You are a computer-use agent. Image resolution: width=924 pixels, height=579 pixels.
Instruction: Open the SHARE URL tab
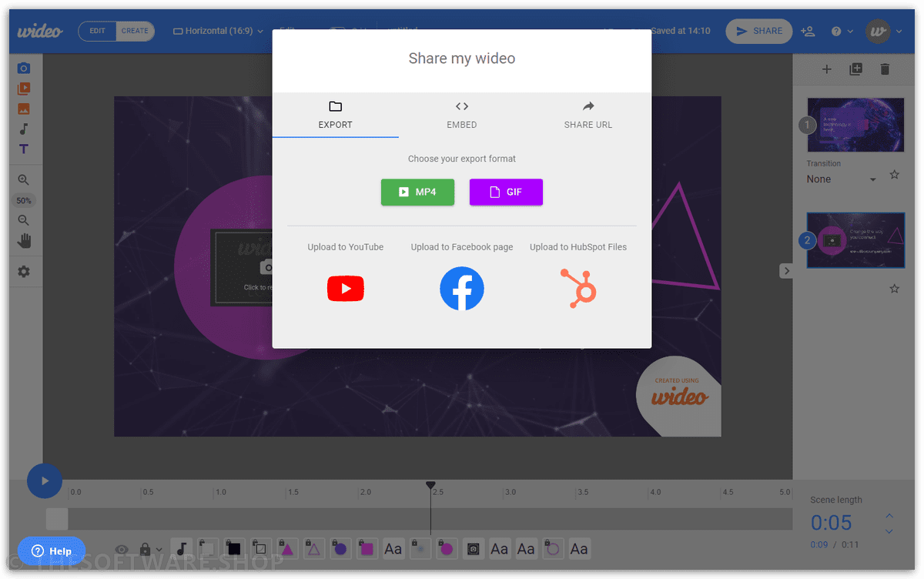588,115
